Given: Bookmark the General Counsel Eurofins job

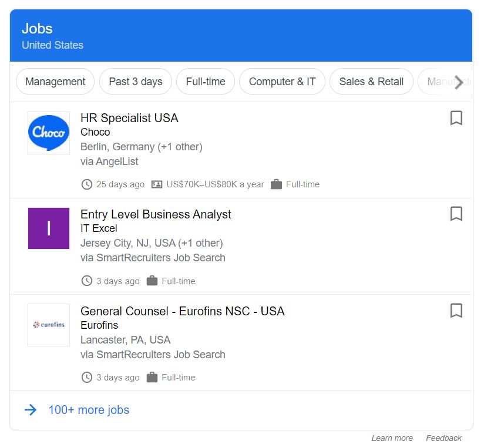Looking at the screenshot, I should pyautogui.click(x=456, y=311).
